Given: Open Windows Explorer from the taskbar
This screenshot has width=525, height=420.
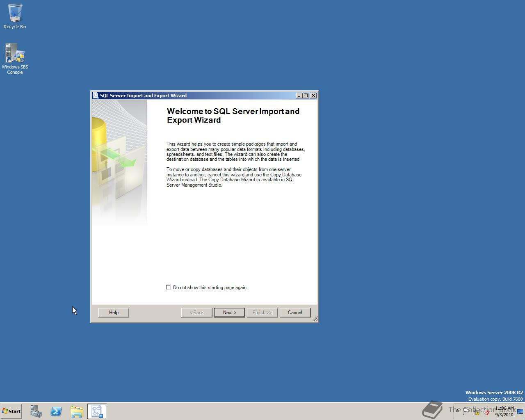Looking at the screenshot, I should pos(77,411).
